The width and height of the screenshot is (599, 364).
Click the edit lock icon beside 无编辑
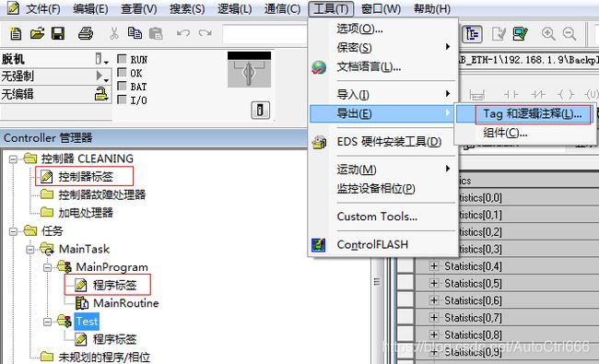click(101, 94)
